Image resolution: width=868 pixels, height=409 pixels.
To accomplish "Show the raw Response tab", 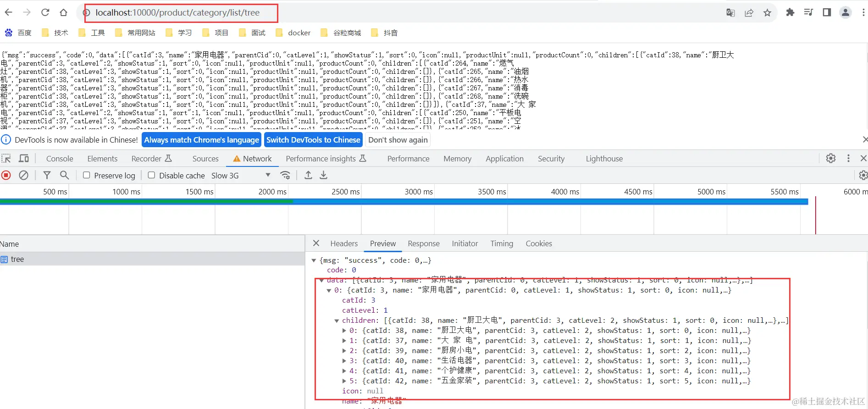I will pos(424,243).
